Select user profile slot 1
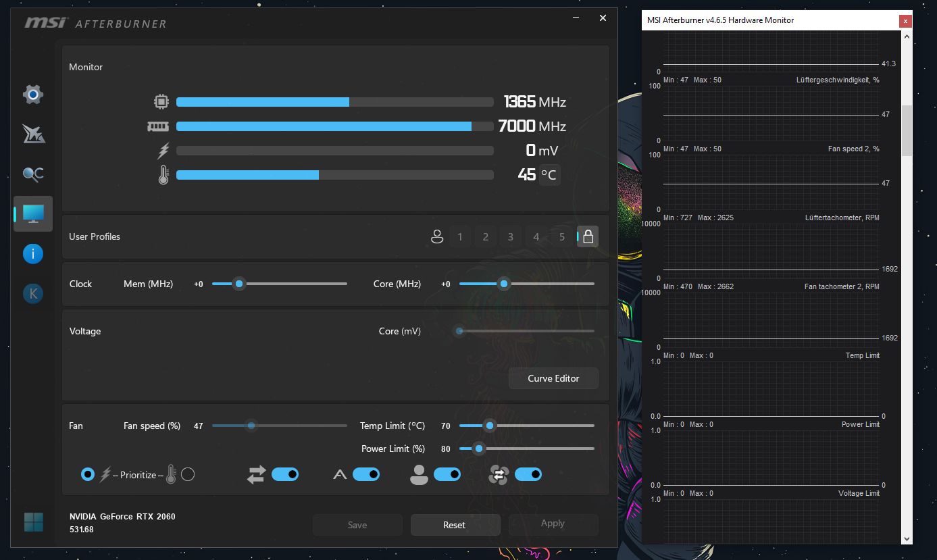 pos(460,236)
